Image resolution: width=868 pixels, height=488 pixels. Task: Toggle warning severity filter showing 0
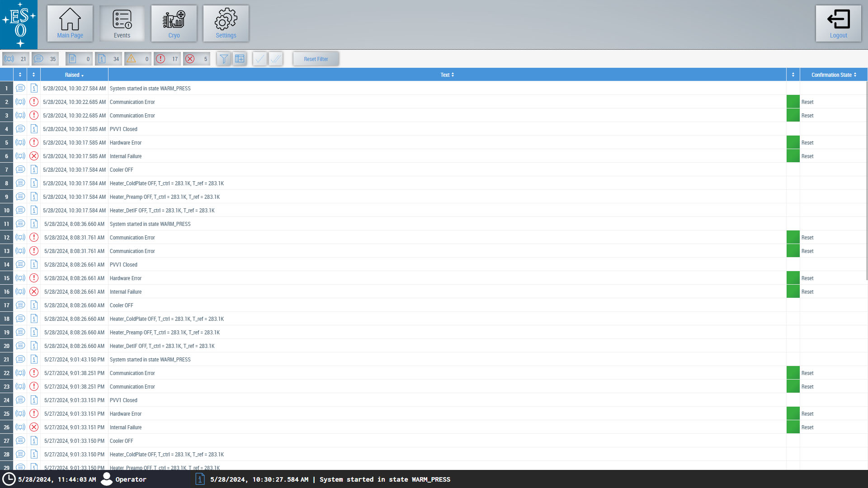click(138, 59)
